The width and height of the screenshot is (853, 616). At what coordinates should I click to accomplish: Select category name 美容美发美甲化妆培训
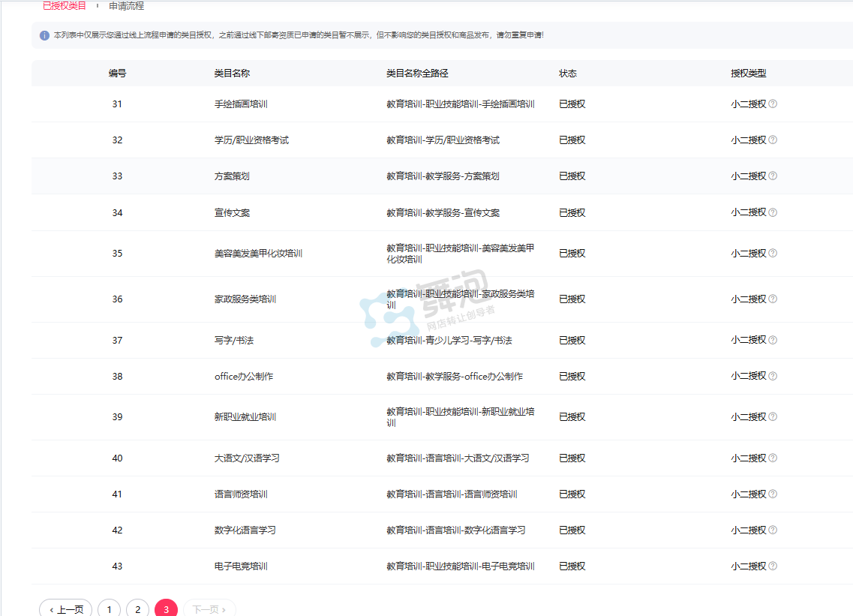(x=258, y=254)
